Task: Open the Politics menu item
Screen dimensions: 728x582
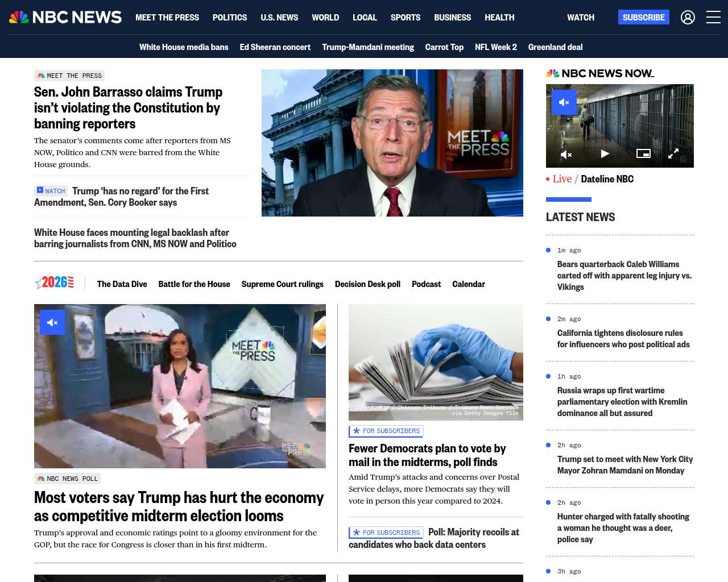Action: point(230,18)
